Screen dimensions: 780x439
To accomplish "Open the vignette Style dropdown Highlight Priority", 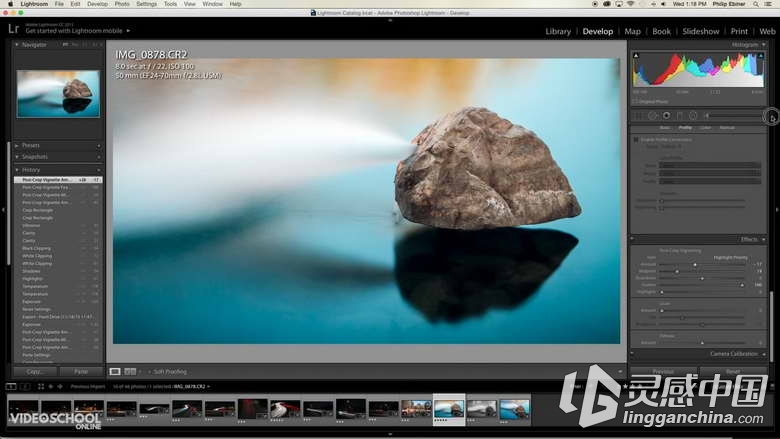I will click(731, 258).
